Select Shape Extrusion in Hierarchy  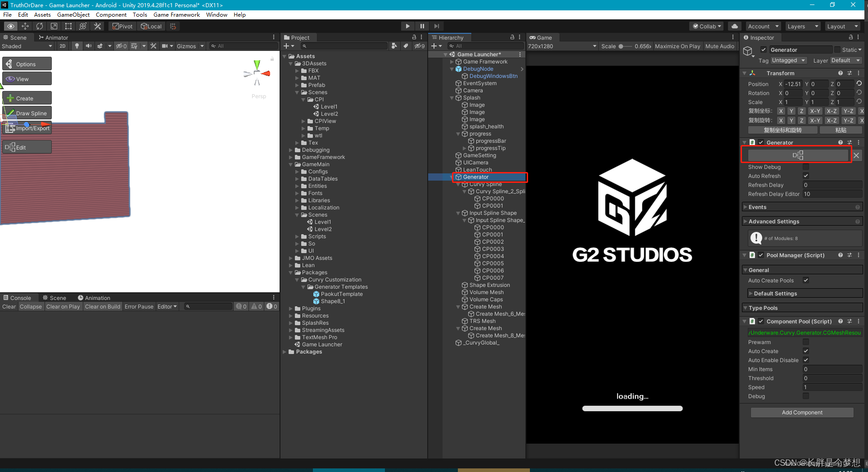489,285
